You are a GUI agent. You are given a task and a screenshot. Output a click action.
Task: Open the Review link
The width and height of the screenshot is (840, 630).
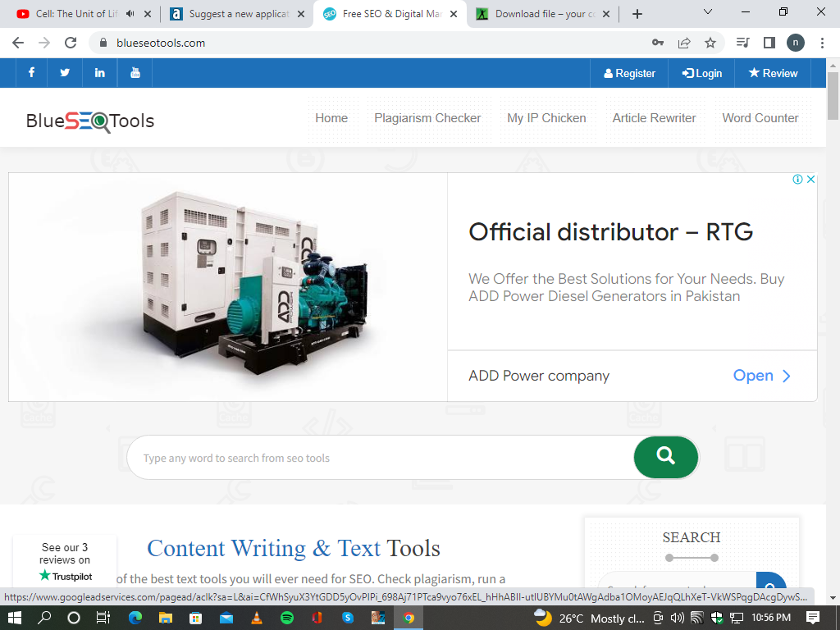(773, 73)
